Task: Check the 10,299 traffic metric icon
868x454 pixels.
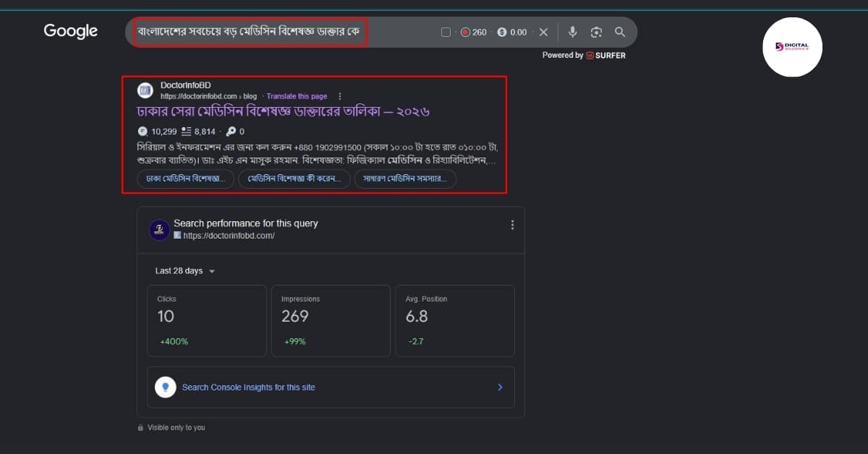Action: click(x=142, y=132)
